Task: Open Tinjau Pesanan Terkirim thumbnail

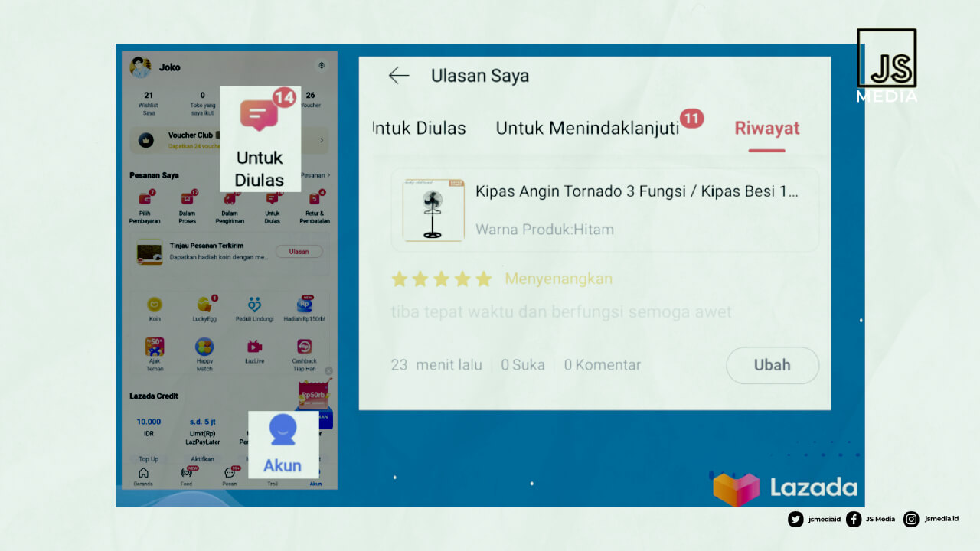Action: coord(149,253)
